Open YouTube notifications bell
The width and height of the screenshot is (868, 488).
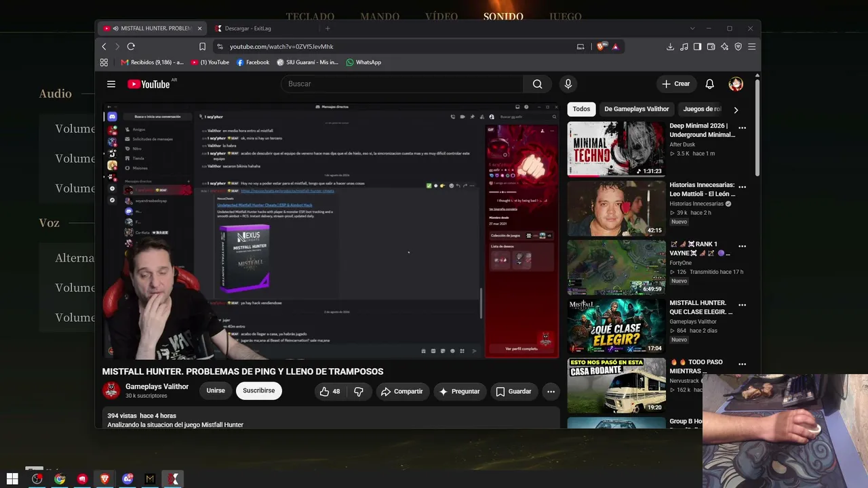pos(709,84)
